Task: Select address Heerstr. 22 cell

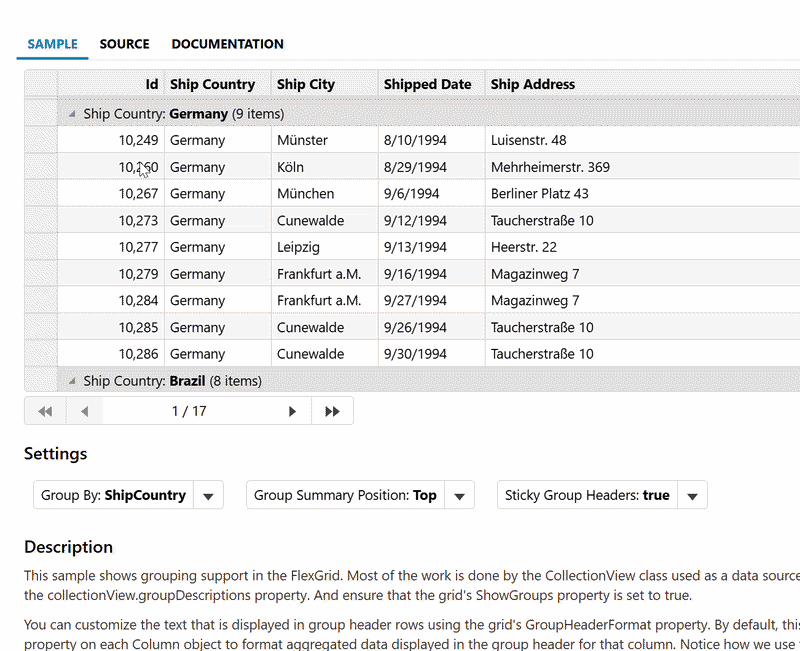Action: click(643, 247)
